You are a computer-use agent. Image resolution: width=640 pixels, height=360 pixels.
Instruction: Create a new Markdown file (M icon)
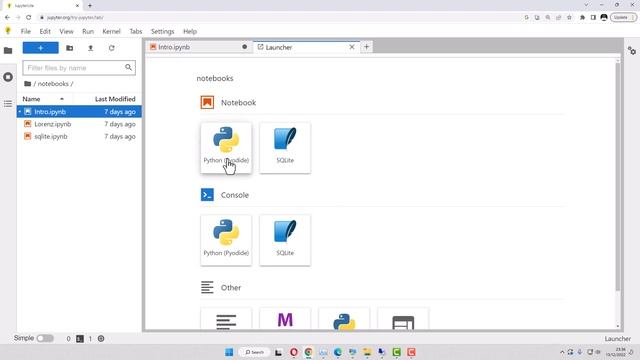285,319
